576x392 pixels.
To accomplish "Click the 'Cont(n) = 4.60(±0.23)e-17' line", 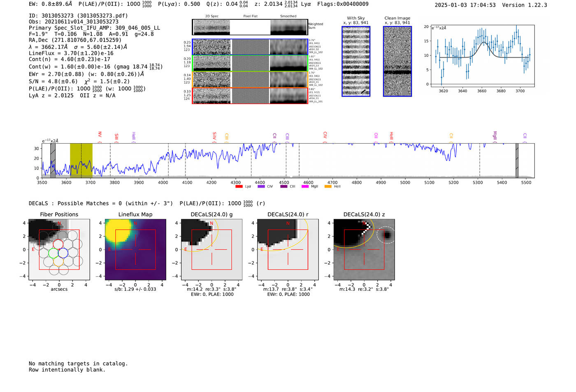I will click(x=70, y=59).
